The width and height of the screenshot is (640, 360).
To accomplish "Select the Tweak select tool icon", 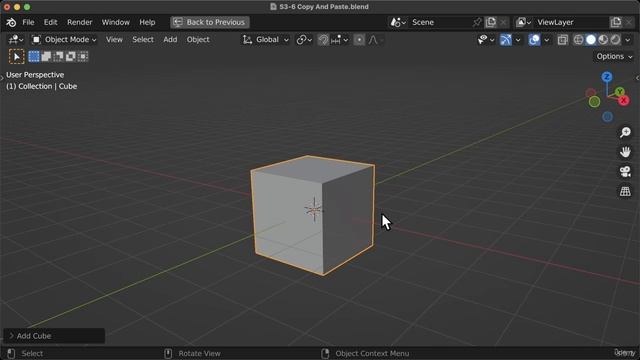I will tap(17, 56).
